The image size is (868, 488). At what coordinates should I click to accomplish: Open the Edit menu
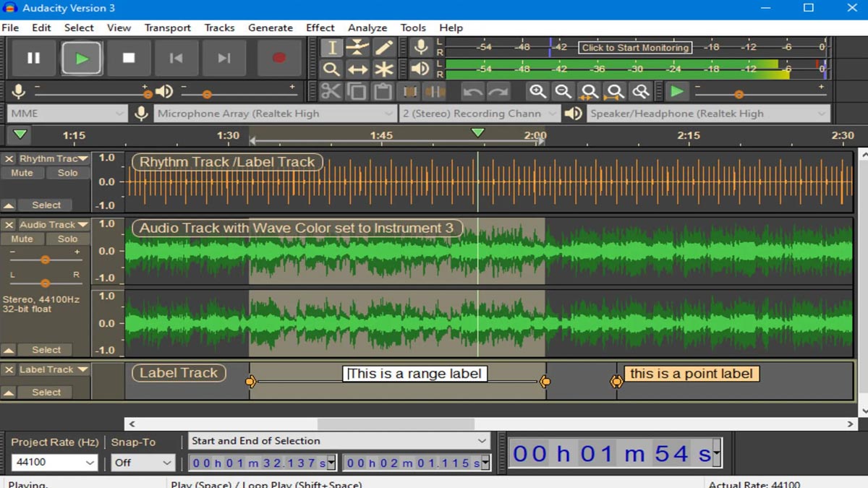pyautogui.click(x=41, y=27)
